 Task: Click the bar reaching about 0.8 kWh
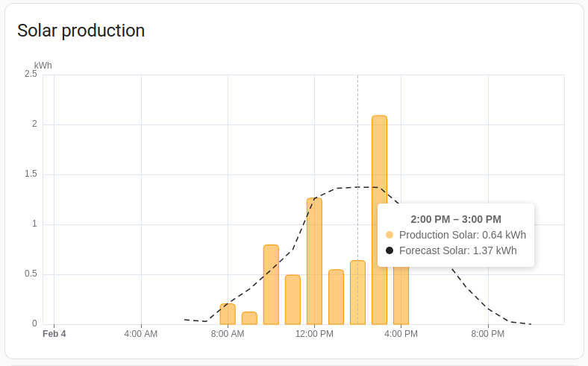(x=271, y=285)
